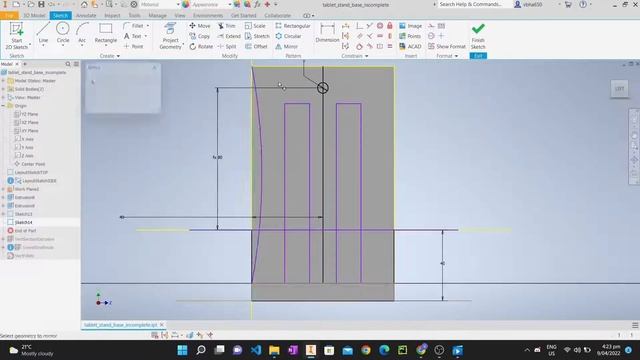
Task: Open Fillet dropdown arrow
Action: [x=148, y=26]
